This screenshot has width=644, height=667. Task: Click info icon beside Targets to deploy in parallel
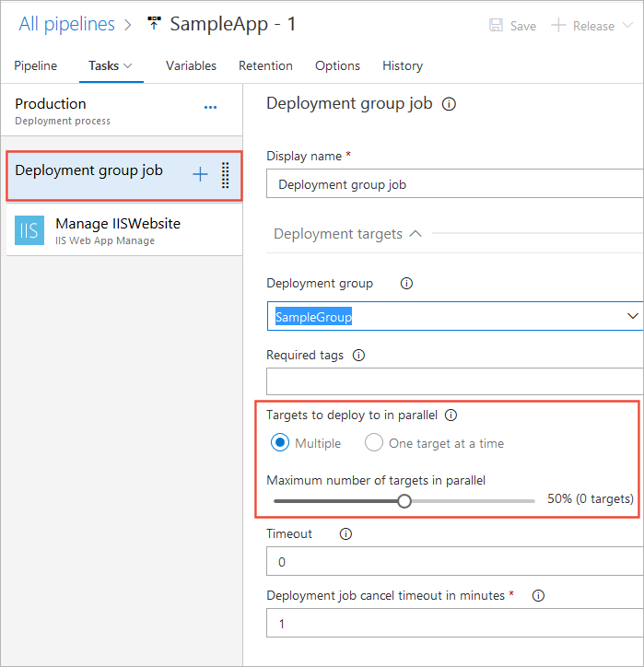click(x=451, y=415)
